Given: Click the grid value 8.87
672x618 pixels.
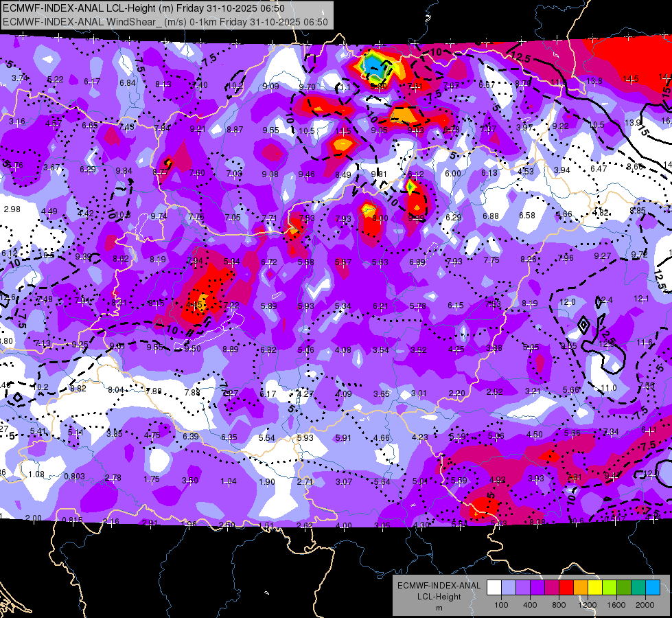Looking at the screenshot, I should [x=235, y=130].
